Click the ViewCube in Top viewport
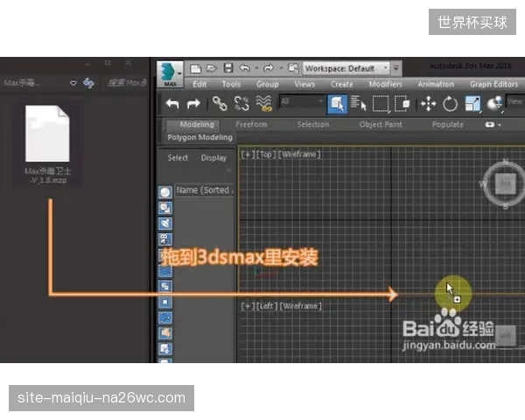525x420 pixels. pyautogui.click(x=505, y=184)
